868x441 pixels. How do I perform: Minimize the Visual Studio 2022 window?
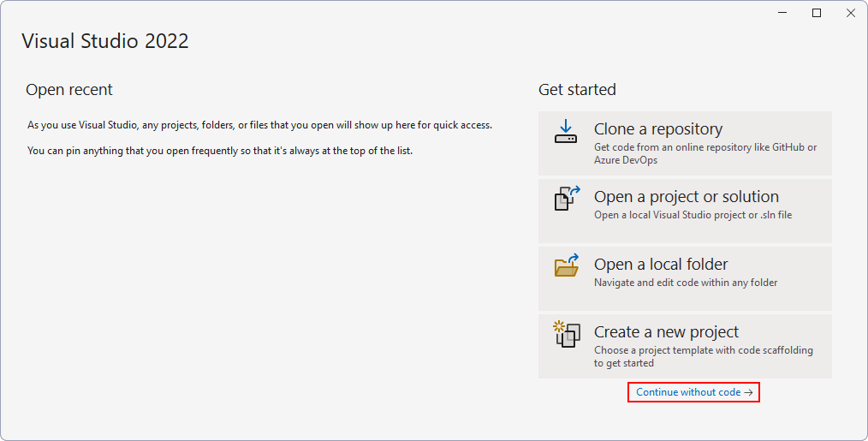tap(782, 13)
